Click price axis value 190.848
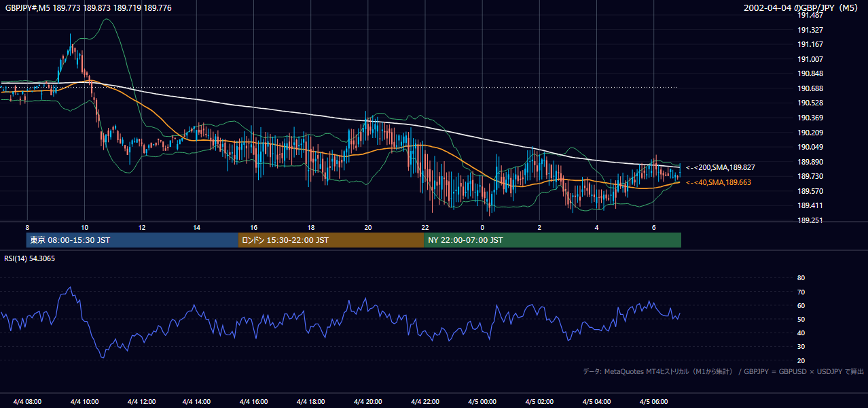868x408 pixels. coord(810,74)
